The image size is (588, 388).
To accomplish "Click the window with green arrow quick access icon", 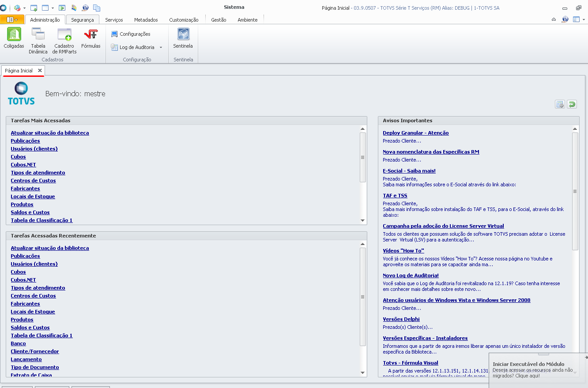I will click(x=34, y=8).
